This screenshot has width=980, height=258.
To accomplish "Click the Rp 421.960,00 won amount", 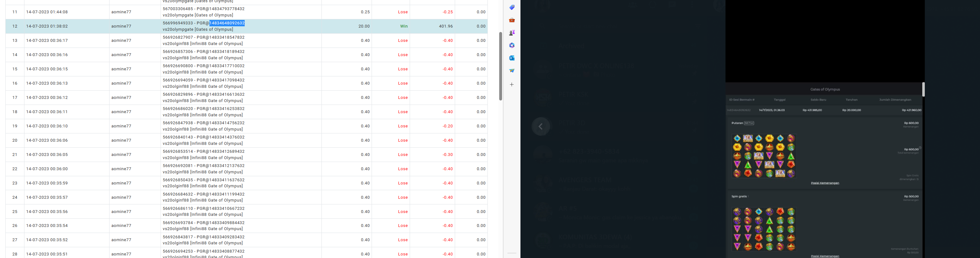I will coord(911,110).
